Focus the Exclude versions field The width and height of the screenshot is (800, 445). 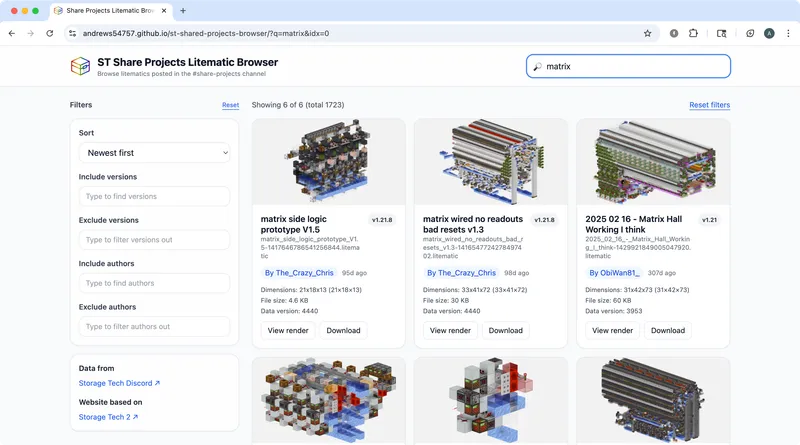[x=154, y=239]
